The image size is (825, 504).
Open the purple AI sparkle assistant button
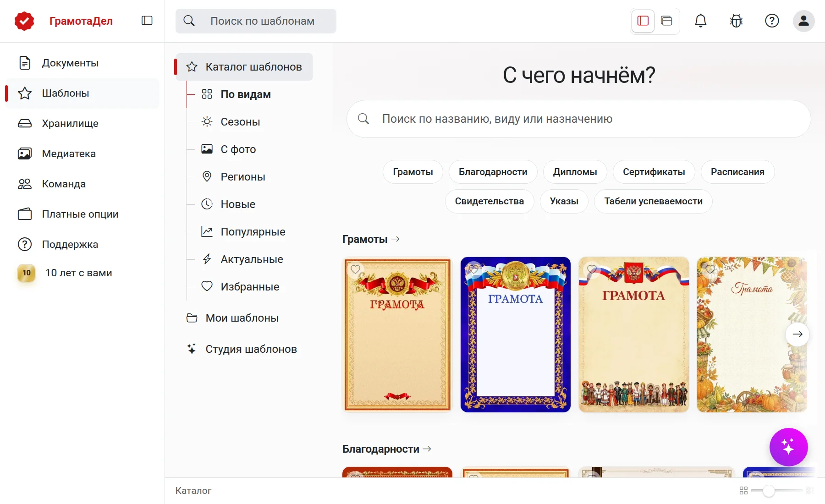click(x=788, y=447)
